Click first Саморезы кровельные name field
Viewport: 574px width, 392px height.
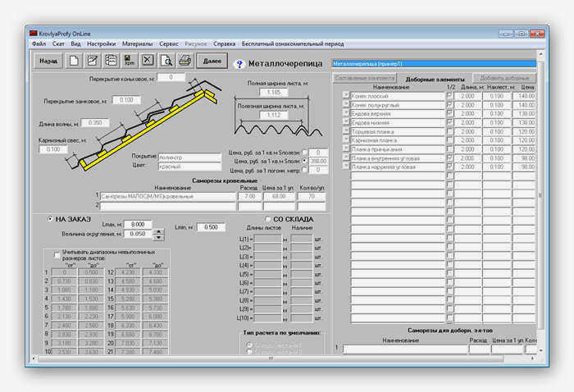tap(168, 196)
